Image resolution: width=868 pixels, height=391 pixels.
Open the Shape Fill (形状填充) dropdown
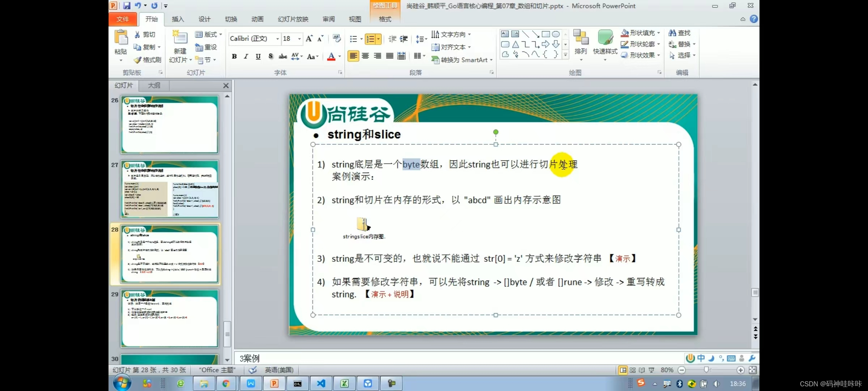point(641,33)
